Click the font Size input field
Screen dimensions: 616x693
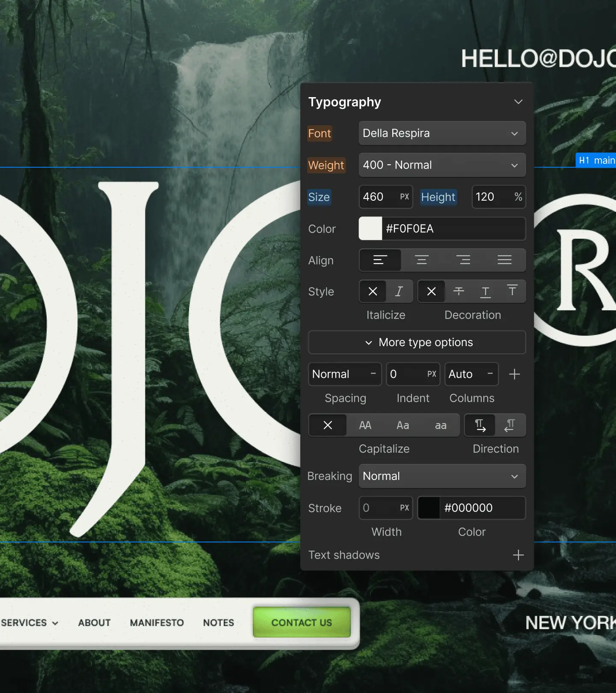pyautogui.click(x=379, y=197)
